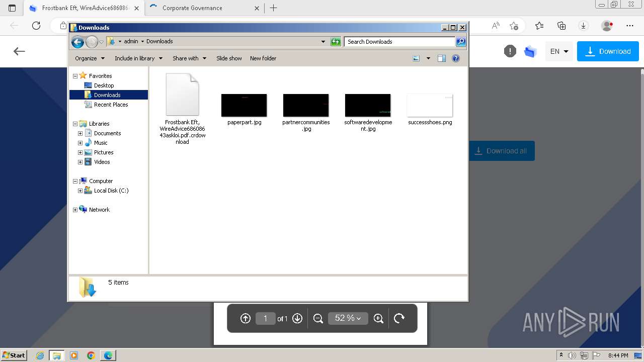Click the exclamation report icon

(510, 51)
